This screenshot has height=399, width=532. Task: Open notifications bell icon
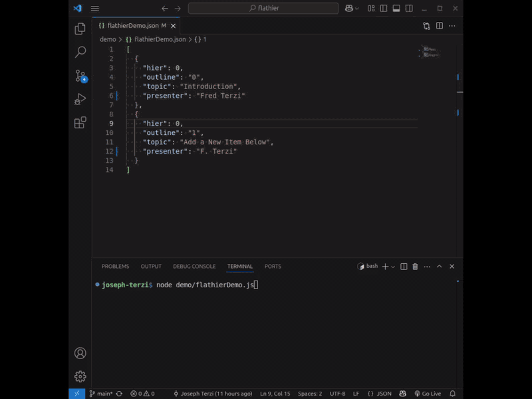[x=453, y=394]
